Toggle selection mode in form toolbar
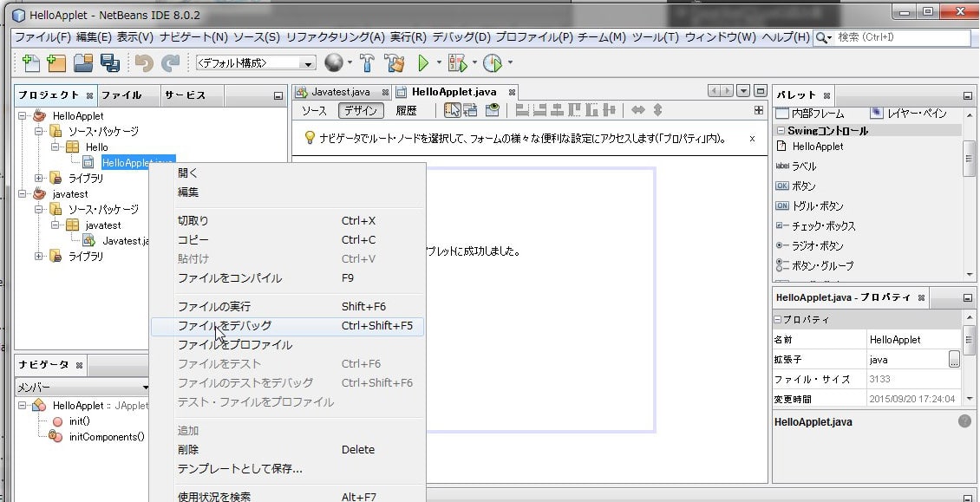 pyautogui.click(x=452, y=111)
